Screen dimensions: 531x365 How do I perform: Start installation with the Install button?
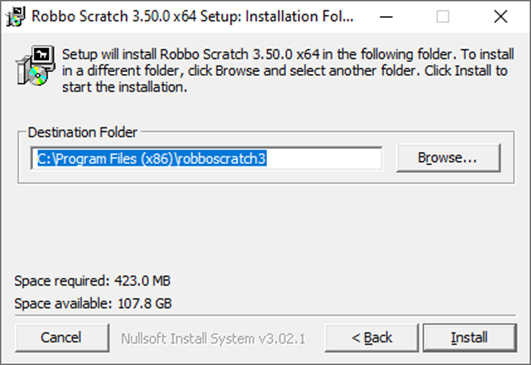(x=470, y=338)
